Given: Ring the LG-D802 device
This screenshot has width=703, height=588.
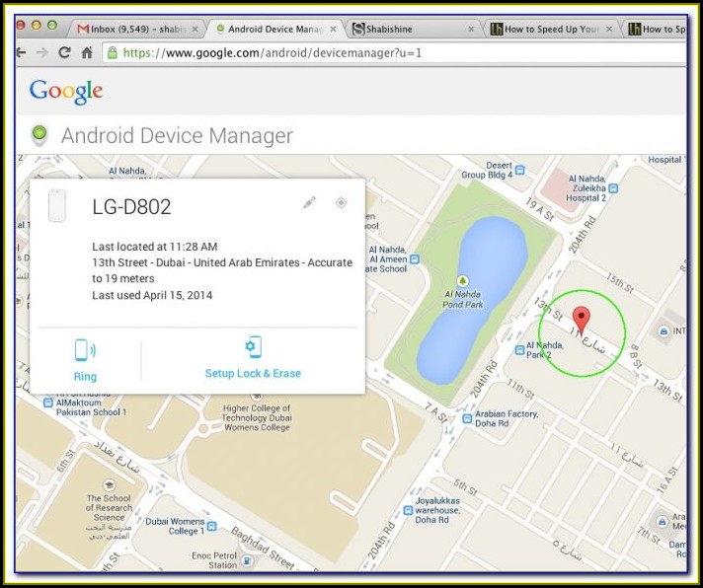Looking at the screenshot, I should pos(85,358).
